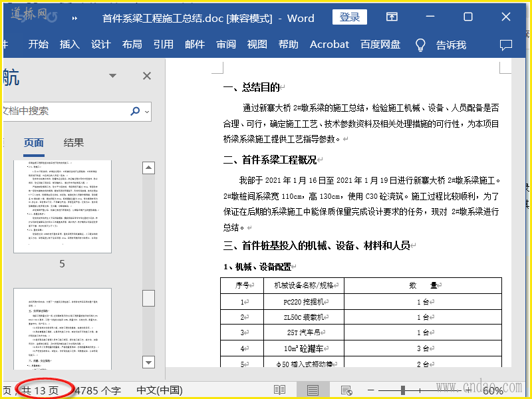Click table cell 10m³ 砼罐车
The width and height of the screenshot is (532, 399).
pyautogui.click(x=304, y=348)
